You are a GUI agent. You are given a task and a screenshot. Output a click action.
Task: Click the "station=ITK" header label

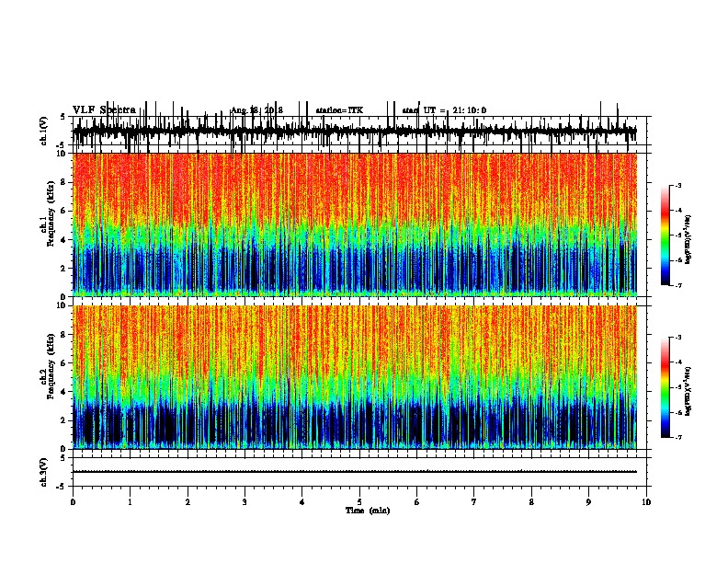(339, 110)
